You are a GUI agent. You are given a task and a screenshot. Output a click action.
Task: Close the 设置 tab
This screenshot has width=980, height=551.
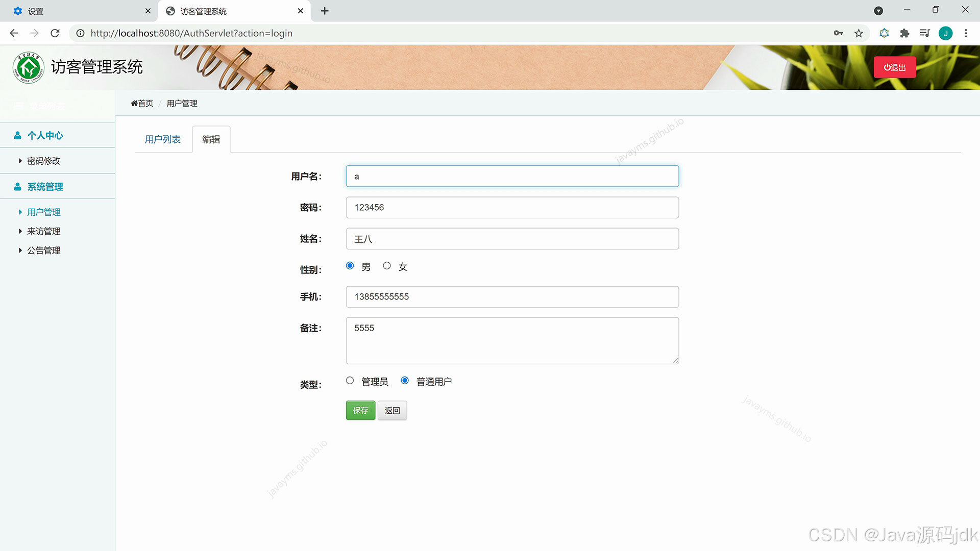point(148,11)
